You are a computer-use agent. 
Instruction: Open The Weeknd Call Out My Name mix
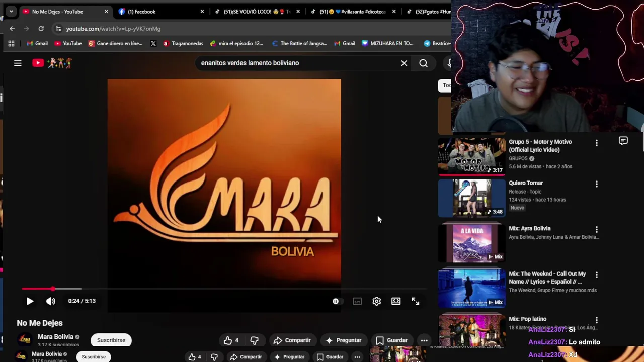[472, 289]
